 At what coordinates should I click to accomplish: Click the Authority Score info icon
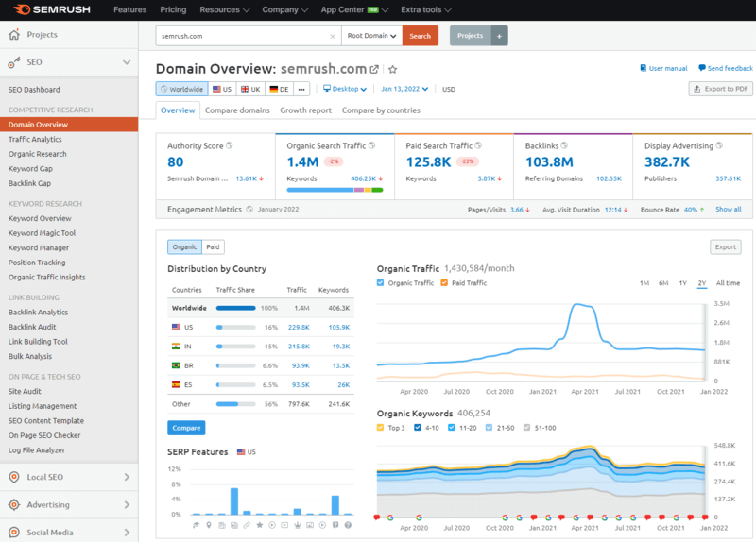coord(230,146)
